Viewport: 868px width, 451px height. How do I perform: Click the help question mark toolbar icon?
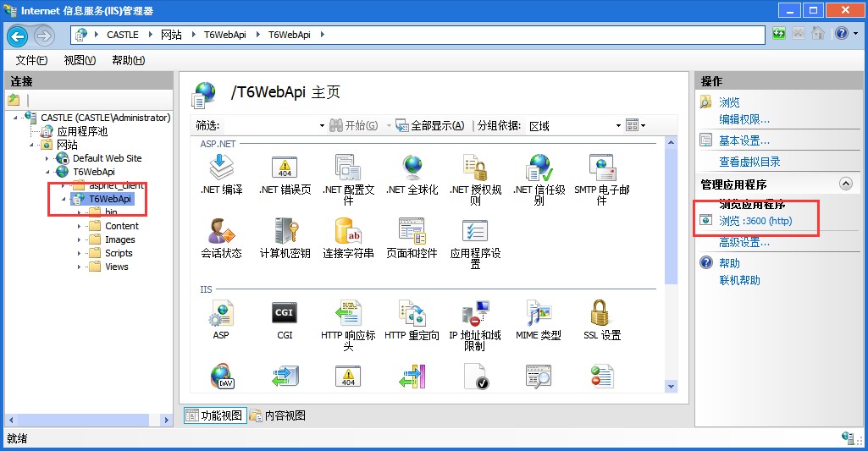[x=842, y=33]
